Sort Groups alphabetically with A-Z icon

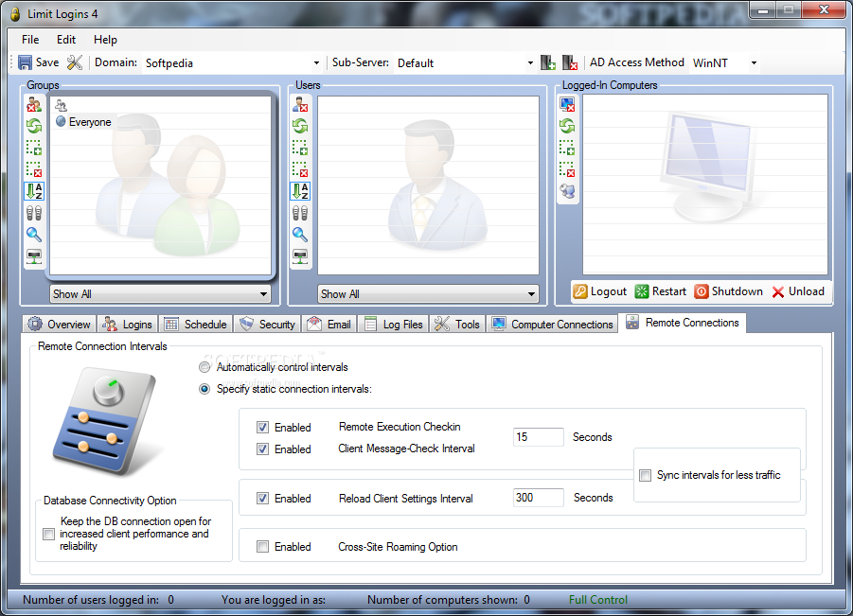[x=34, y=191]
